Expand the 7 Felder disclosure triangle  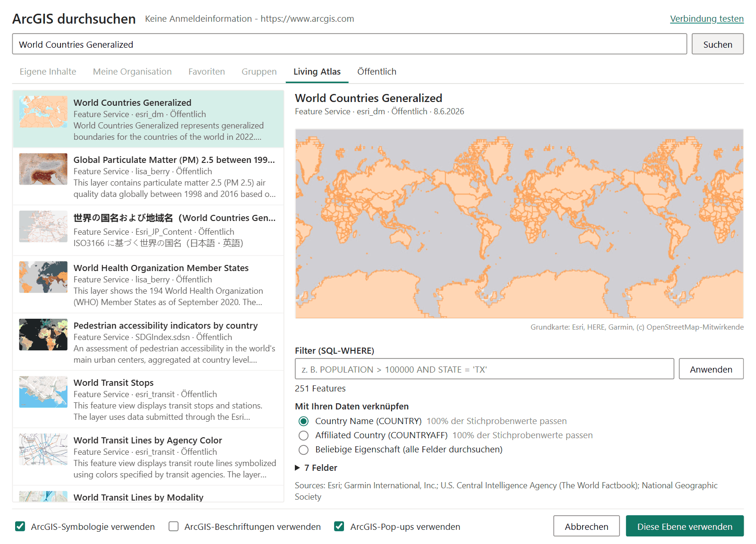(x=298, y=467)
